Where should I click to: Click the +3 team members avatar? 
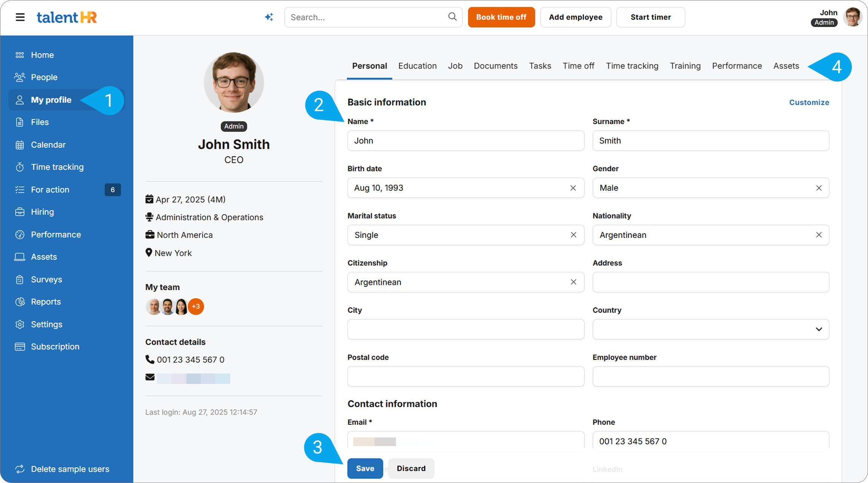pyautogui.click(x=196, y=307)
